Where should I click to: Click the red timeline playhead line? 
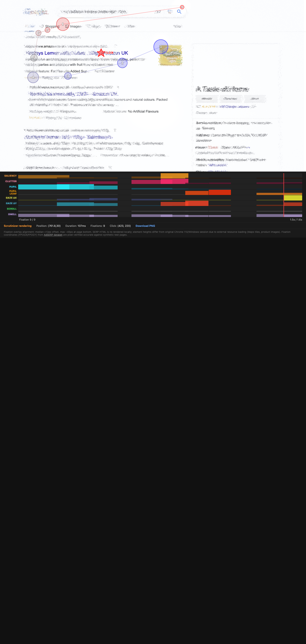click(284, 195)
